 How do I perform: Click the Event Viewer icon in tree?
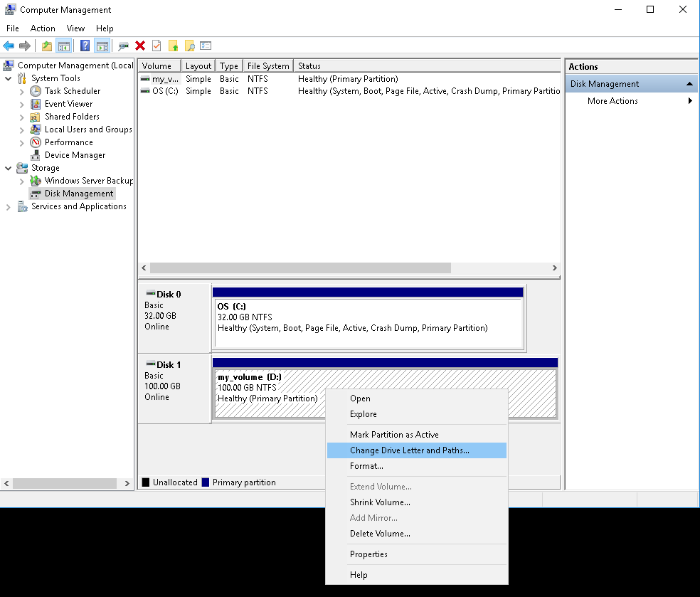pos(36,104)
